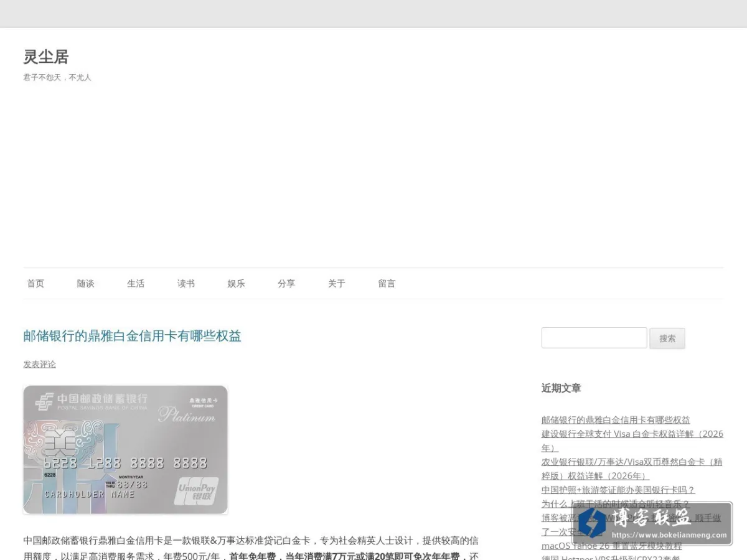Open the 分享 menu item
The image size is (747, 560).
pyautogui.click(x=286, y=283)
